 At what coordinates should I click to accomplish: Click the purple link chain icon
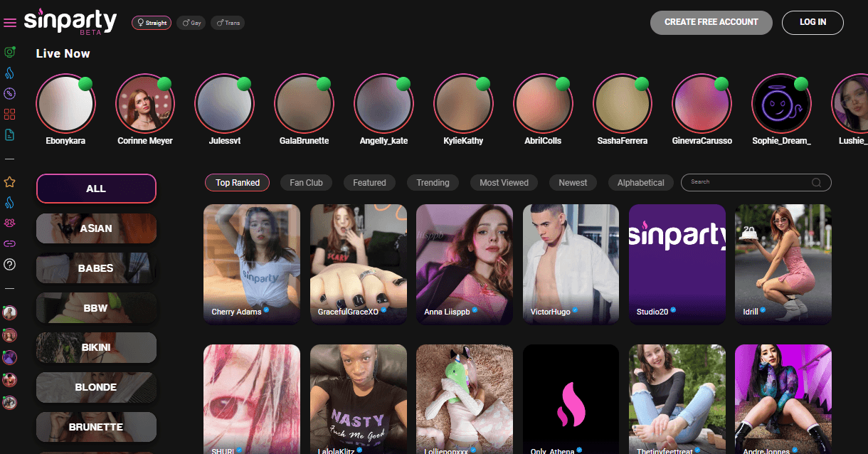(x=10, y=243)
